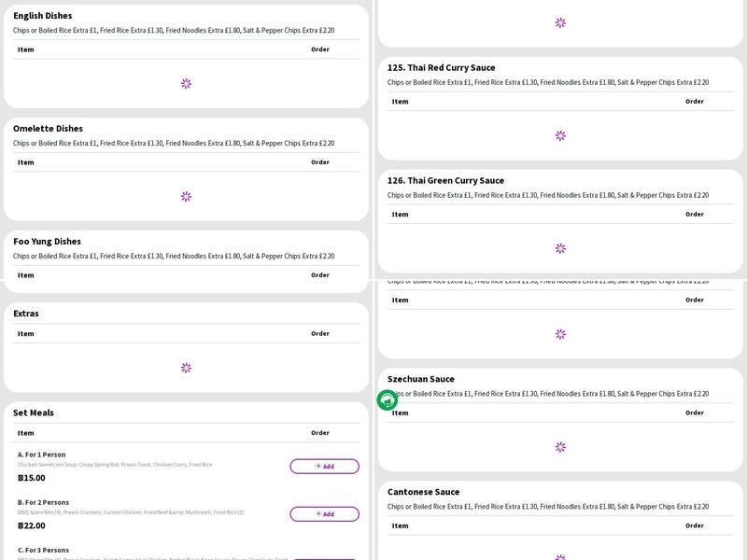Click the English Dishes loading spinner
Image resolution: width=747 pixels, height=560 pixels.
tap(186, 84)
